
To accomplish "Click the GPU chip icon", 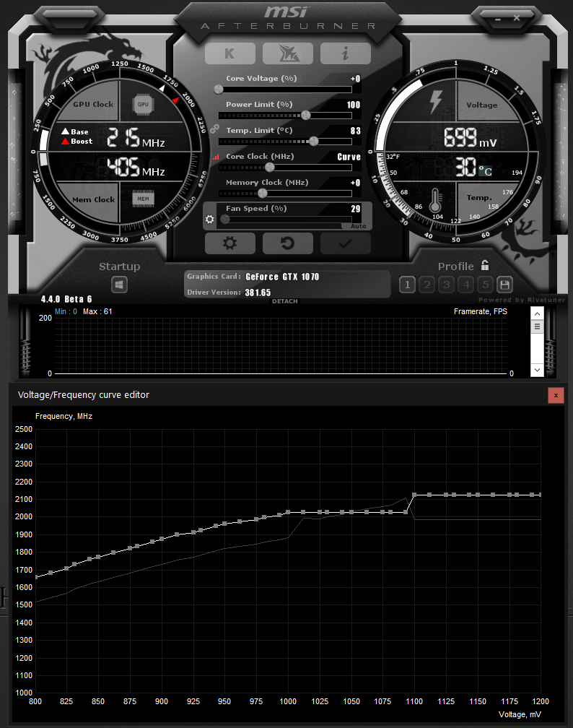I will pos(143,104).
